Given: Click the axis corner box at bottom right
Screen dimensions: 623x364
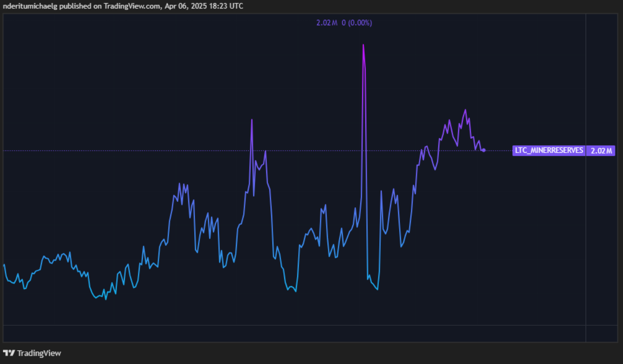Looking at the screenshot, I should pos(601,333).
